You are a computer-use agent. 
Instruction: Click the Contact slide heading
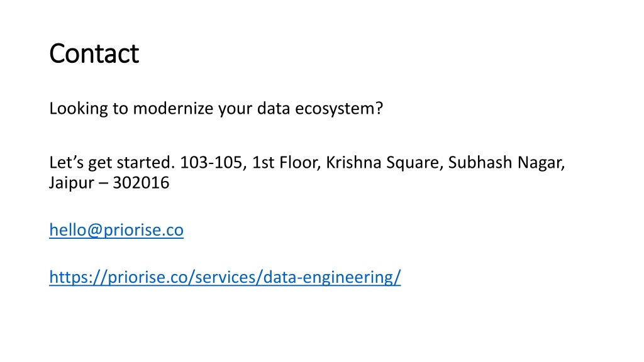(94, 53)
